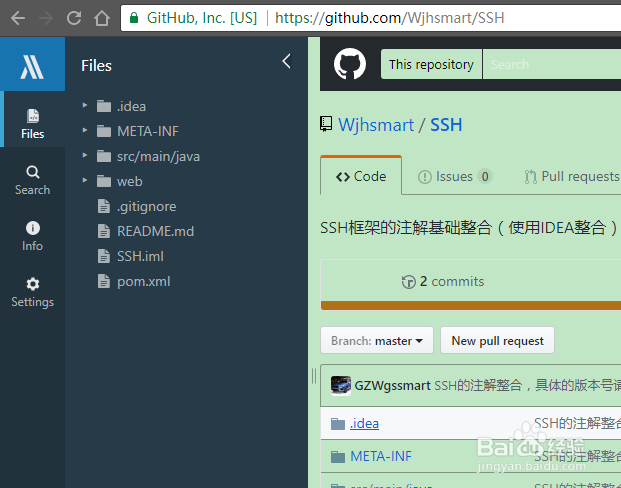Viewport: 621px width, 488px height.
Task: Click the pom.xml file icon
Action: (104, 281)
